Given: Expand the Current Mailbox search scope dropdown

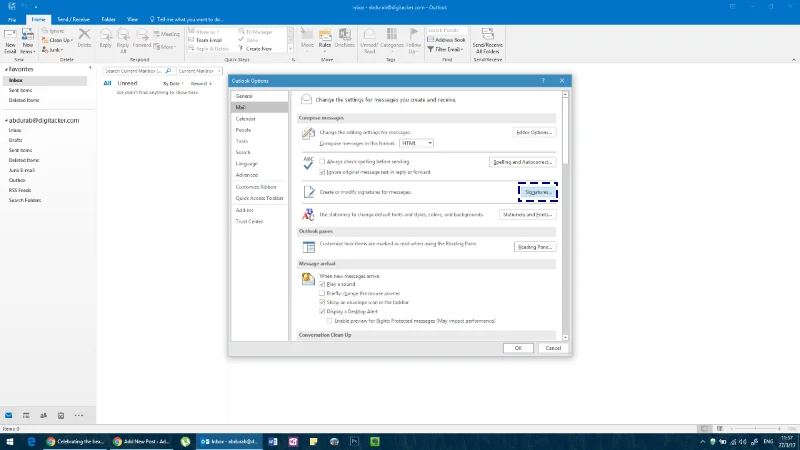Looking at the screenshot, I should point(199,71).
